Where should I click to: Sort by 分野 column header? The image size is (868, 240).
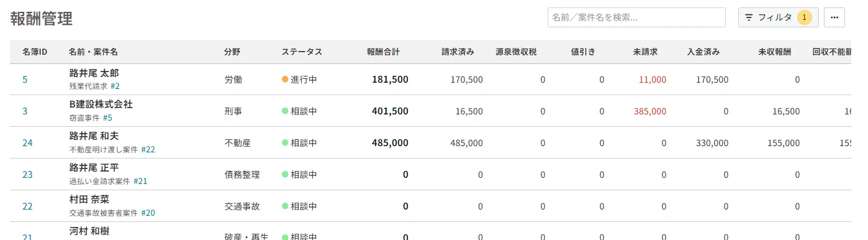pyautogui.click(x=232, y=52)
